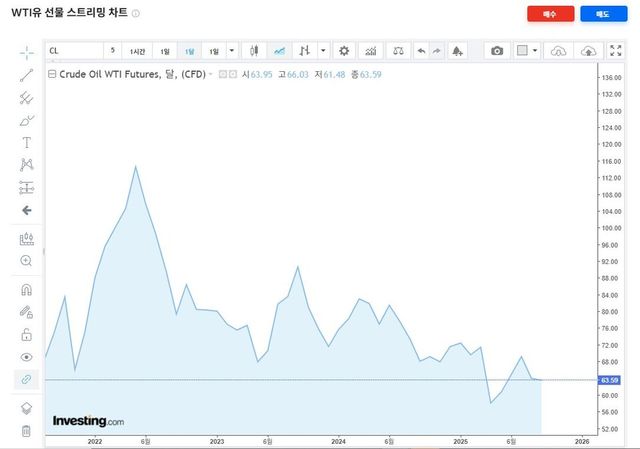This screenshot has width=640, height=449.
Task: Click the info icon beside chart title
Action: [136, 13]
